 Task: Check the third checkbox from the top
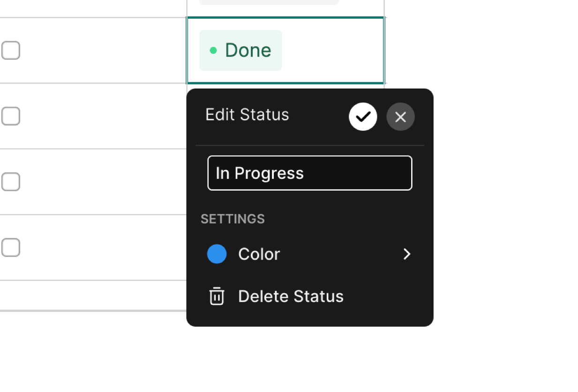coord(10,181)
